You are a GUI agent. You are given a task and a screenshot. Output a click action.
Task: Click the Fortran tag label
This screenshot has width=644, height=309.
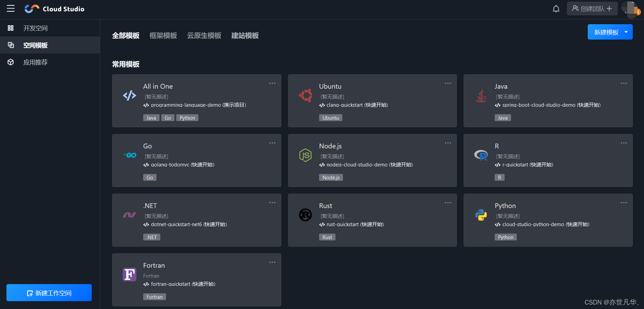pos(154,297)
